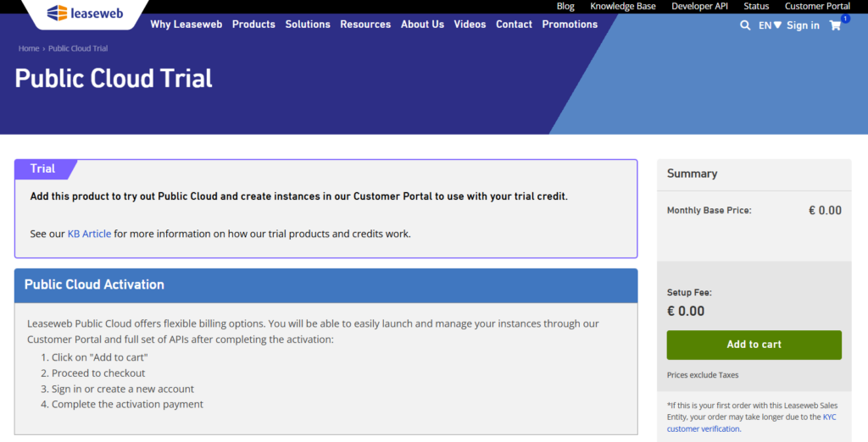Click the Public Cloud Trial page heading
868x442 pixels.
[x=114, y=78]
